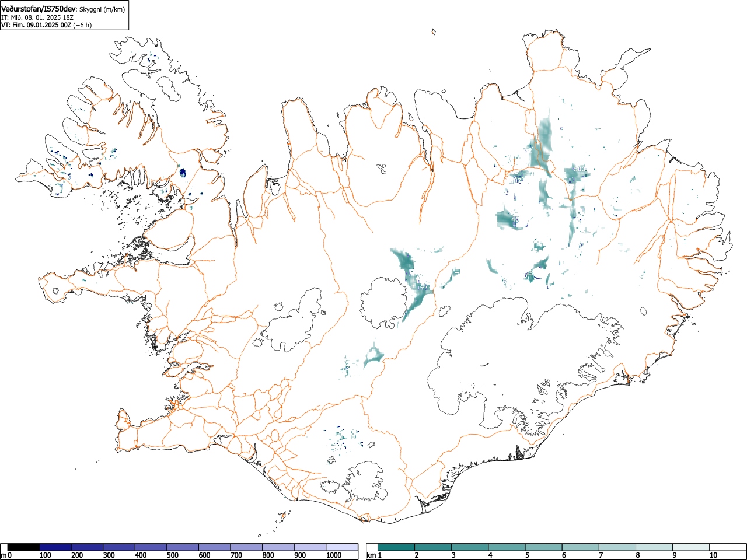Select the 9–10 km legend swatch
747x560 pixels.
coord(690,547)
